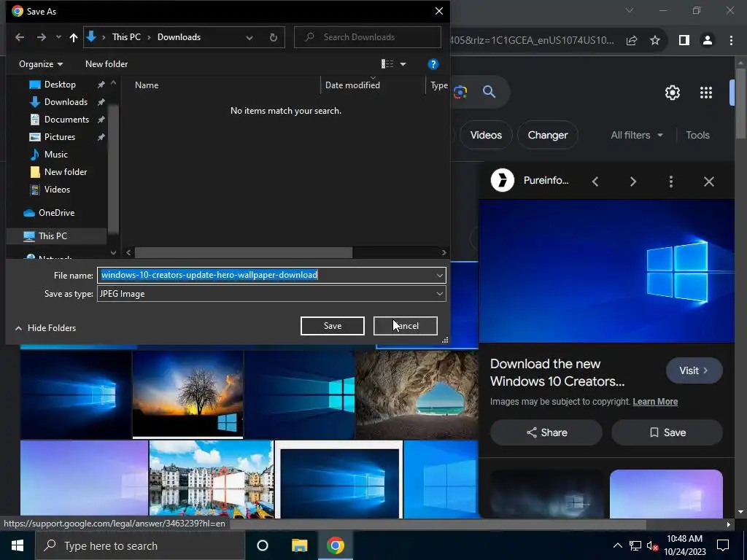The width and height of the screenshot is (747, 560).
Task: Open Google search Tools
Action: click(697, 135)
